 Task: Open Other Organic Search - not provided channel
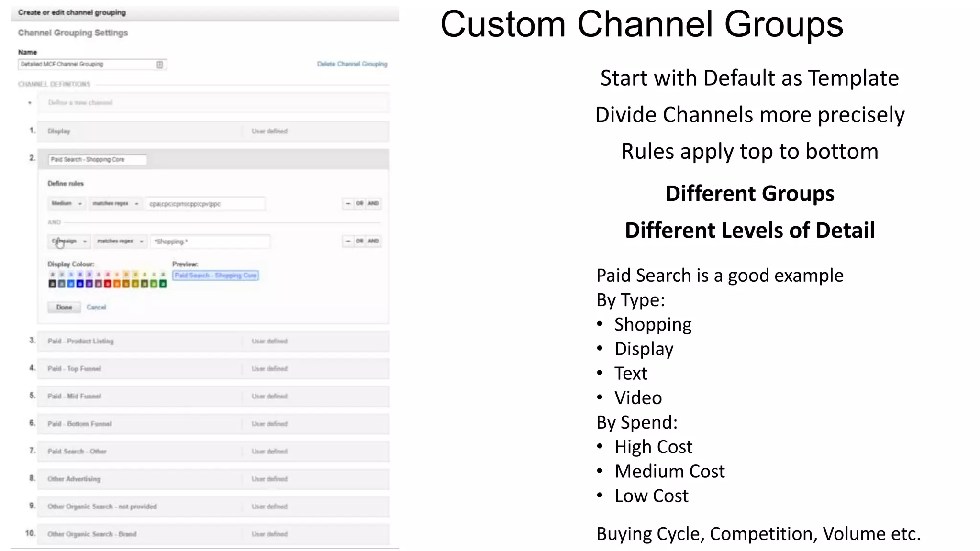tap(213, 507)
